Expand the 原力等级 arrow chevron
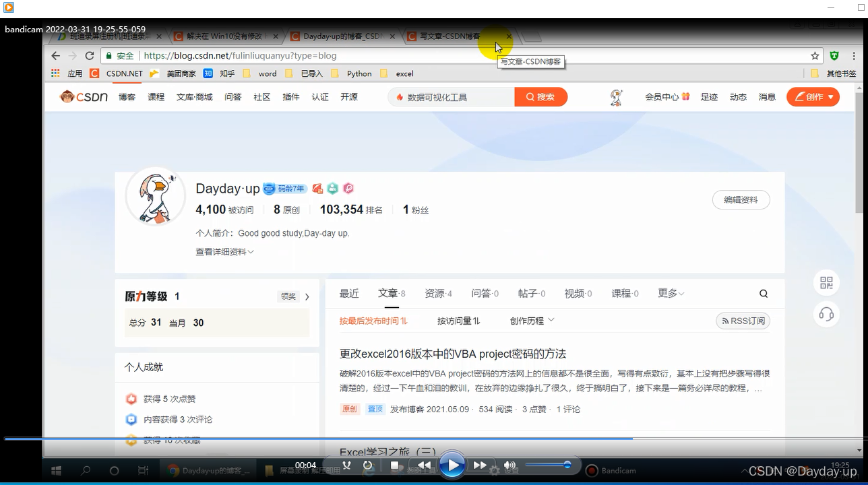The image size is (868, 485). [x=307, y=296]
